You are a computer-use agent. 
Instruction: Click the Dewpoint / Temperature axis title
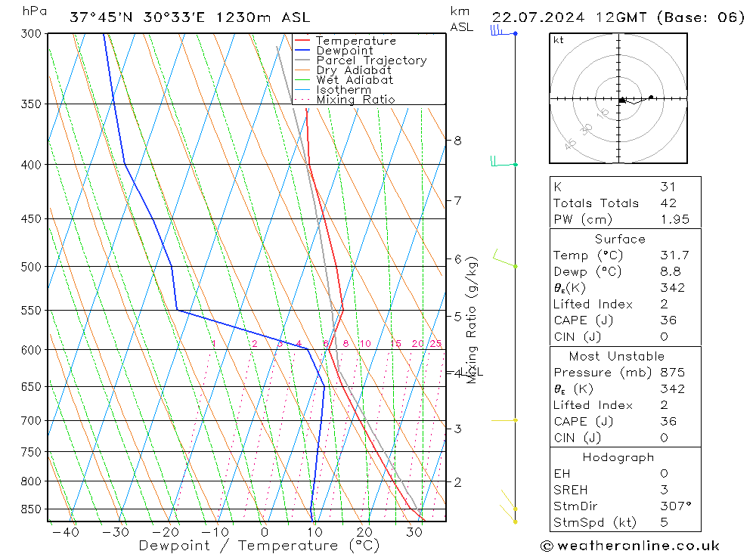point(259,546)
